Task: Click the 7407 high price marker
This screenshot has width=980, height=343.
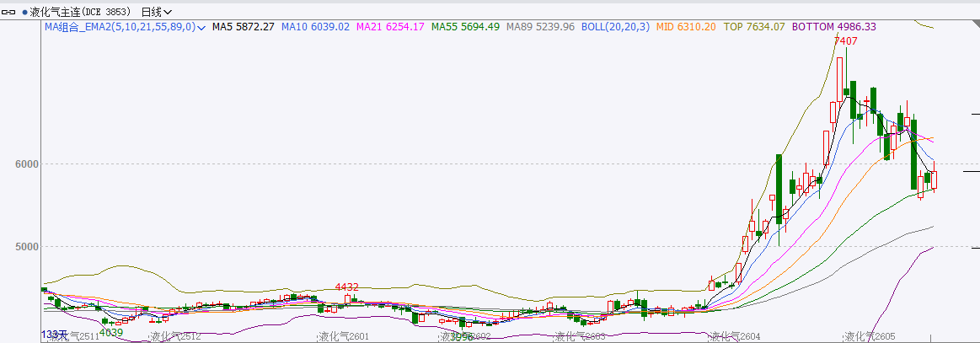Action: coord(845,40)
